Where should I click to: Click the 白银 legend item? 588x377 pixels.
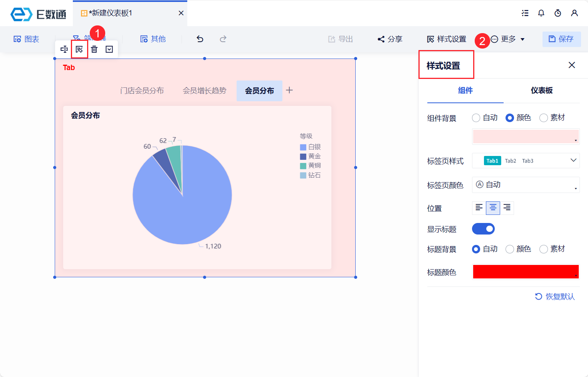[x=311, y=147]
